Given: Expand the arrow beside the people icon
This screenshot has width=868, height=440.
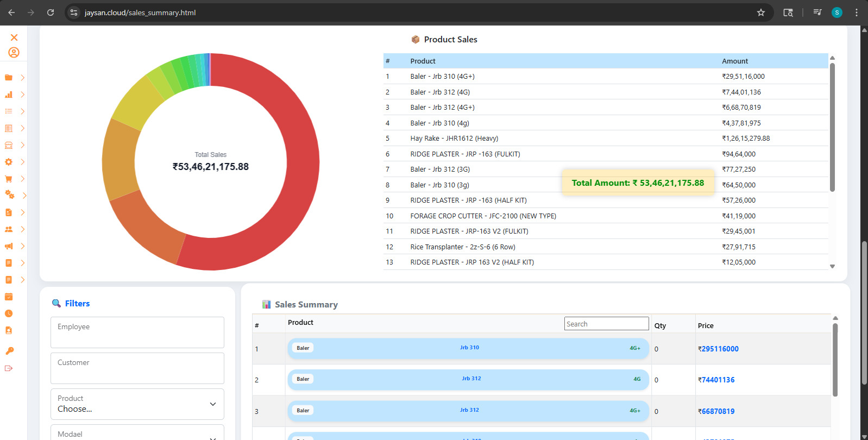Looking at the screenshot, I should point(23,229).
